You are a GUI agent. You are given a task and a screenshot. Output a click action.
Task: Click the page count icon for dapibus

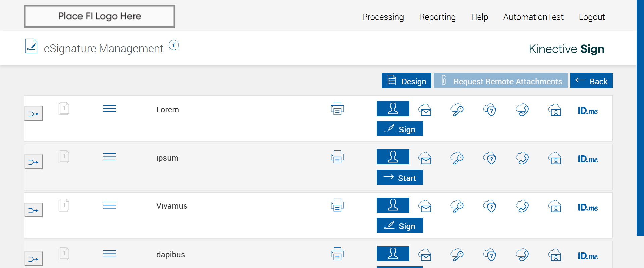64,254
